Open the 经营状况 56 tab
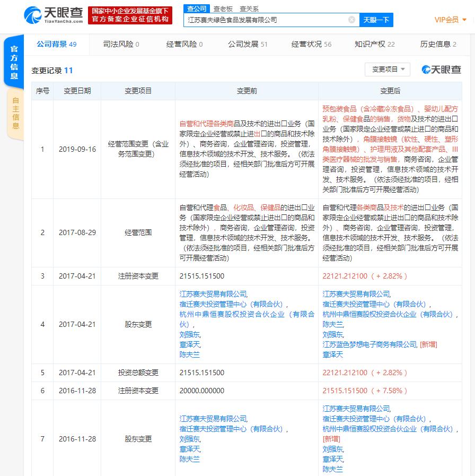The width and height of the screenshot is (475, 476). pyautogui.click(x=311, y=45)
